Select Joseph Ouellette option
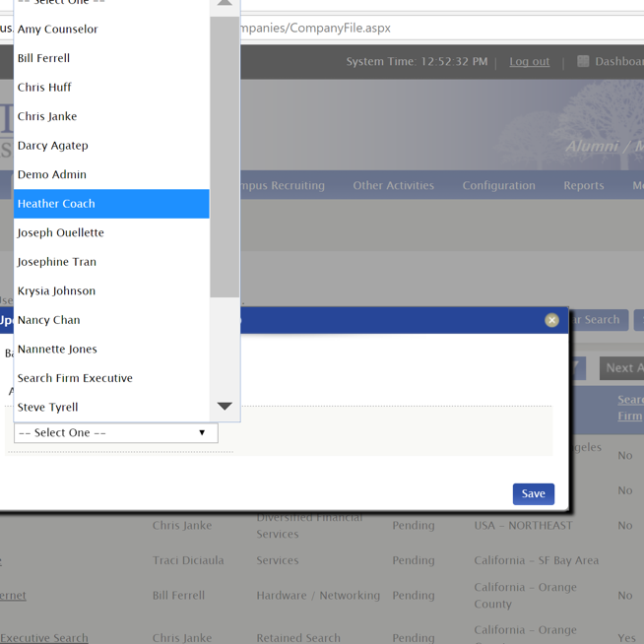 click(x=111, y=232)
